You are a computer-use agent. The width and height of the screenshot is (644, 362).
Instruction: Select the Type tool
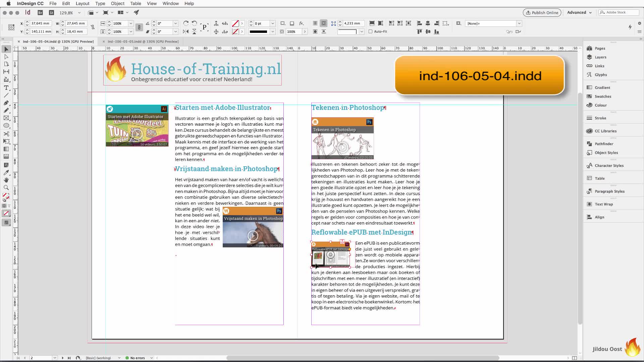(x=6, y=87)
